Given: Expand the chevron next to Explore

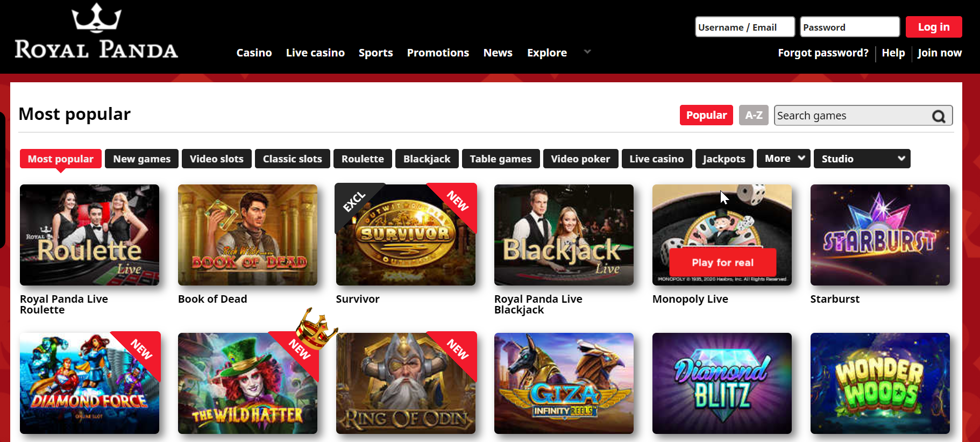Looking at the screenshot, I should (x=587, y=52).
